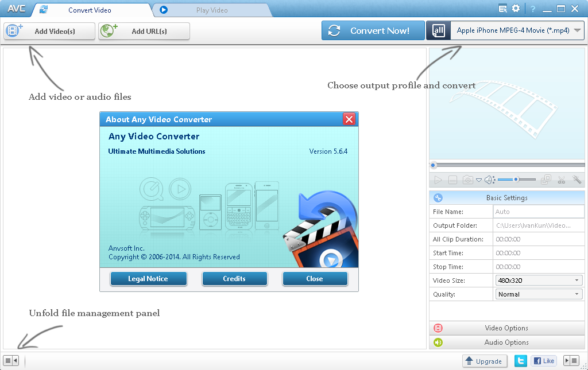Click the Upgrade button
Screen dimensions: 588x370
tap(485, 361)
